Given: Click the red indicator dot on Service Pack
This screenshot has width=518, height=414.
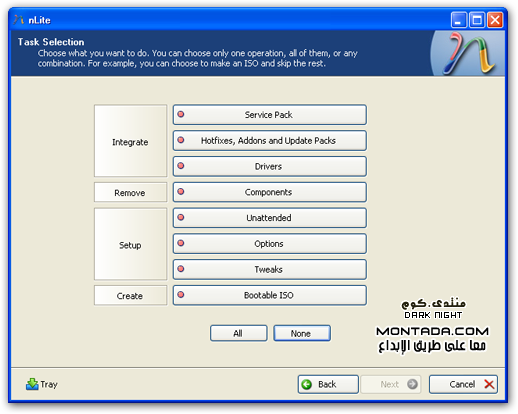Looking at the screenshot, I should 181,114.
